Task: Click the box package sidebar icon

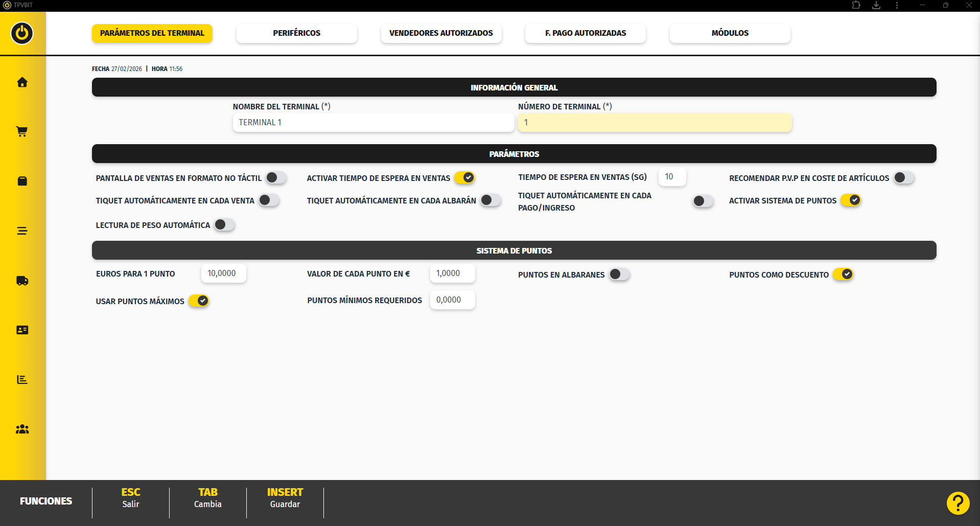Action: (x=22, y=181)
